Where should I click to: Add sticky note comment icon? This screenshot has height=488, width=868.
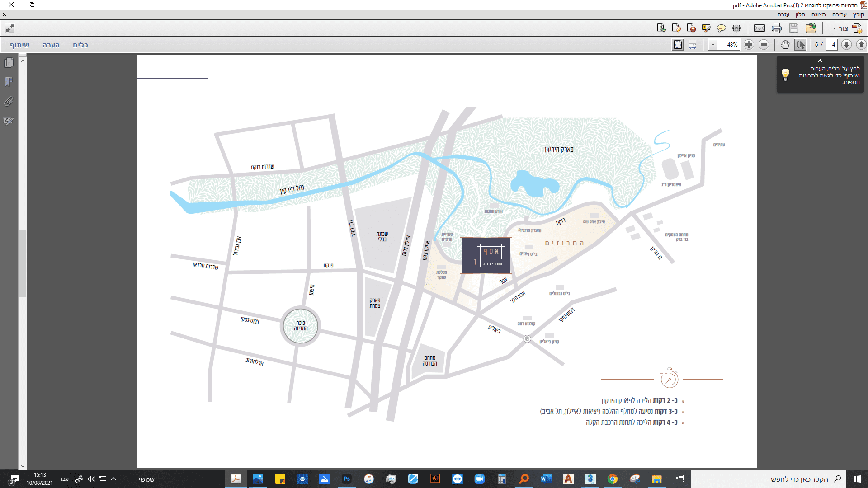722,28
